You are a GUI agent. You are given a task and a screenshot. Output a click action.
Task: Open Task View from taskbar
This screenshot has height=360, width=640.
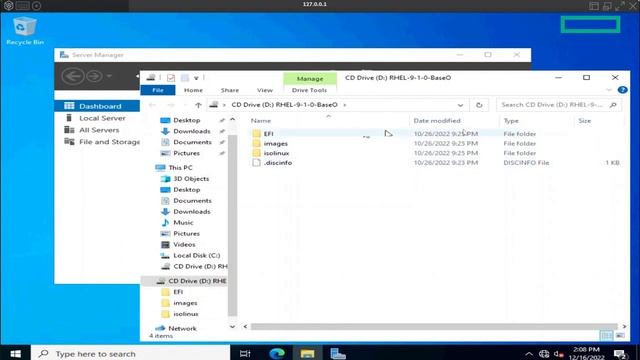pyautogui.click(x=245, y=353)
